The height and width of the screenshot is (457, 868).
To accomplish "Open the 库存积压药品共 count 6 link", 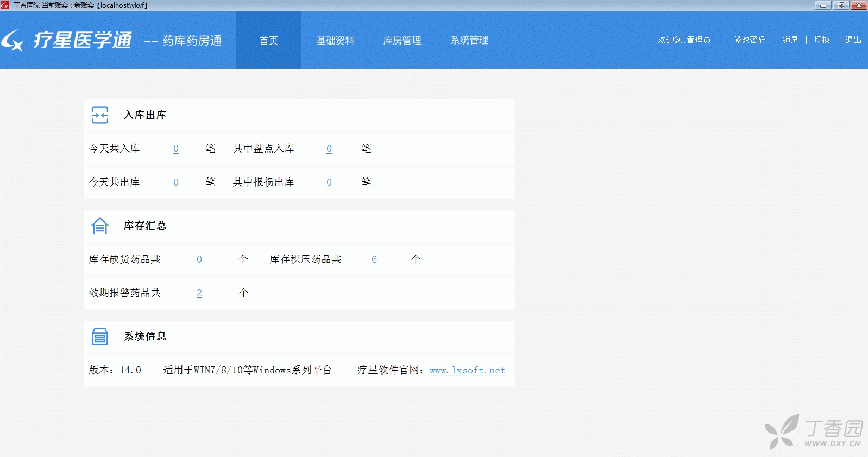I will point(374,259).
